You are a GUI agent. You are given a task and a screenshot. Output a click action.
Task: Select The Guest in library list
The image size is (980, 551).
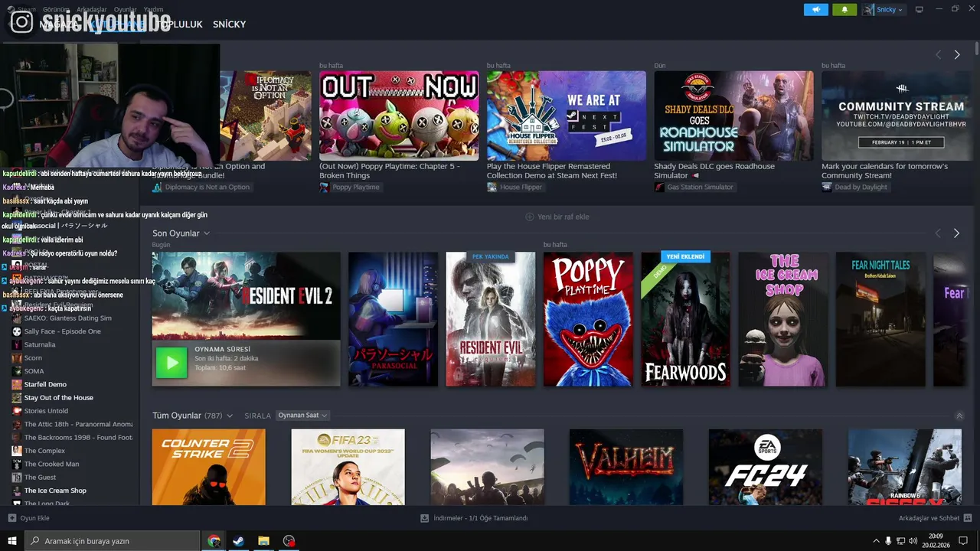click(x=40, y=478)
